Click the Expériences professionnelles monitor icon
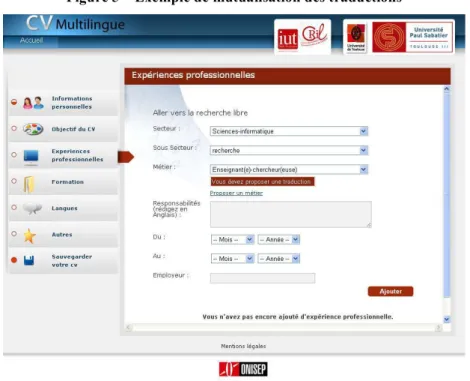Screen dimensions: 470x381 tap(31, 156)
